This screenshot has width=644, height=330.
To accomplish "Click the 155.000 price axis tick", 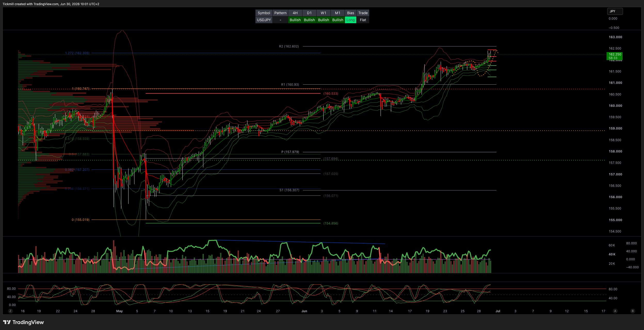I will [x=615, y=220].
